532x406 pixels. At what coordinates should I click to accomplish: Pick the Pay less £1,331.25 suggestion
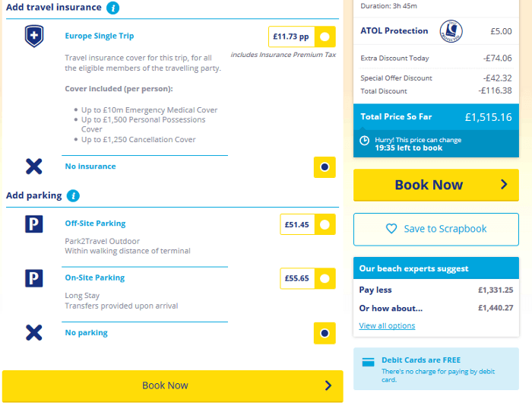[x=435, y=290]
